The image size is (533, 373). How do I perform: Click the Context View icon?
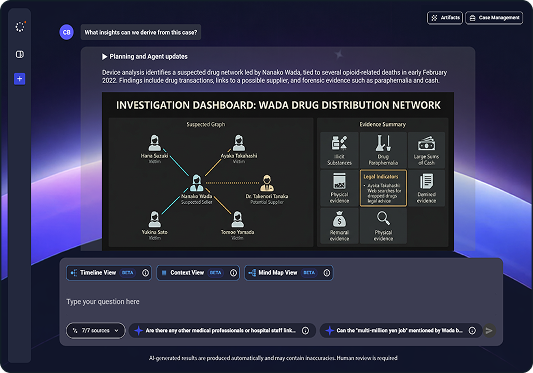[164, 273]
